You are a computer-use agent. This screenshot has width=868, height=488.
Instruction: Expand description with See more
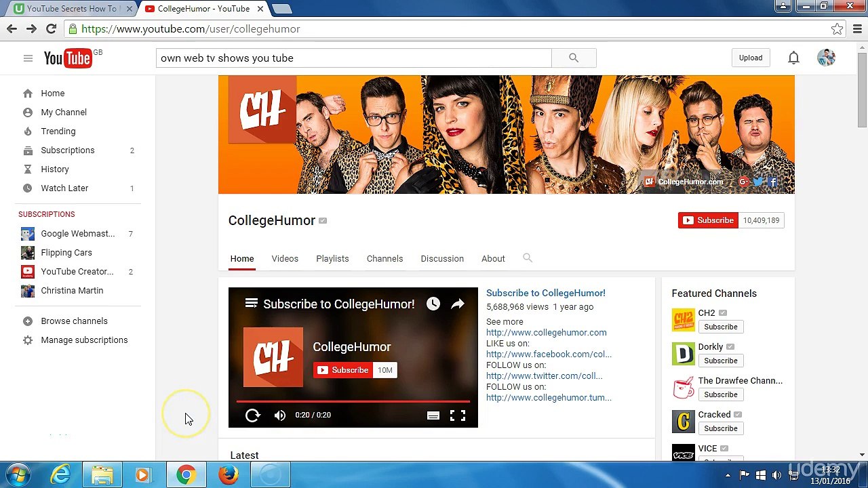coord(505,321)
